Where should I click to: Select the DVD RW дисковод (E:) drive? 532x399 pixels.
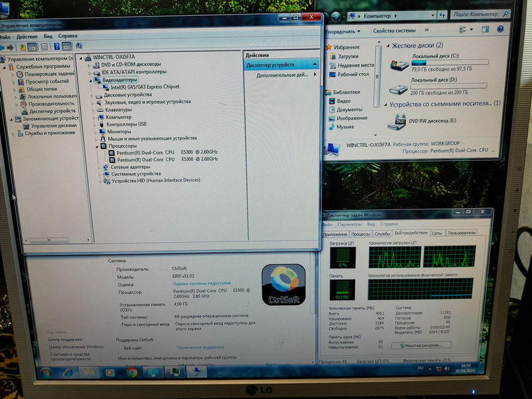pos(422,122)
